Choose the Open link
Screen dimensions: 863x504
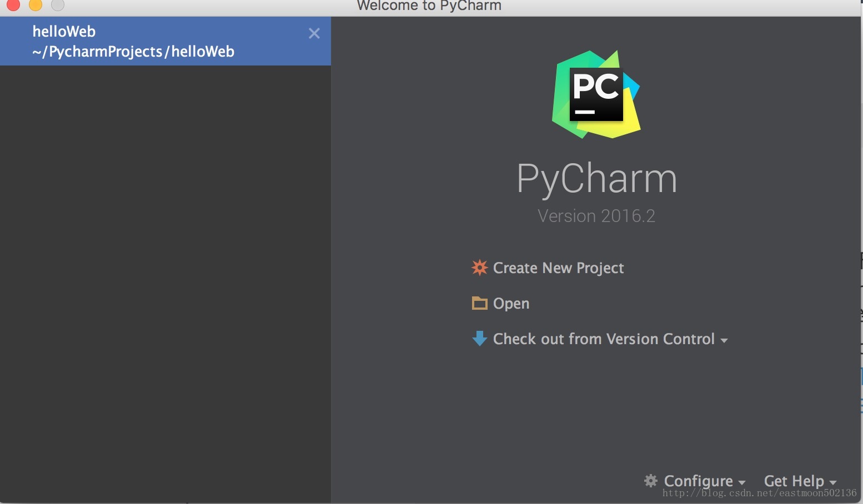point(511,304)
